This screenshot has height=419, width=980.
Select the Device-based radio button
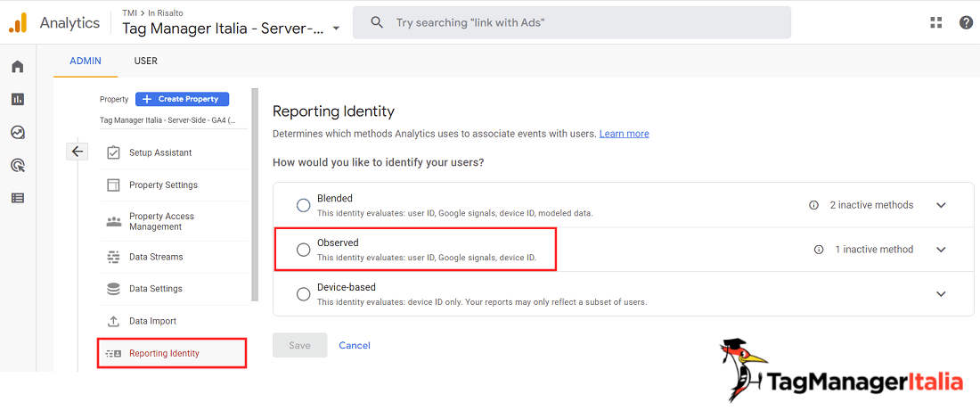point(303,294)
